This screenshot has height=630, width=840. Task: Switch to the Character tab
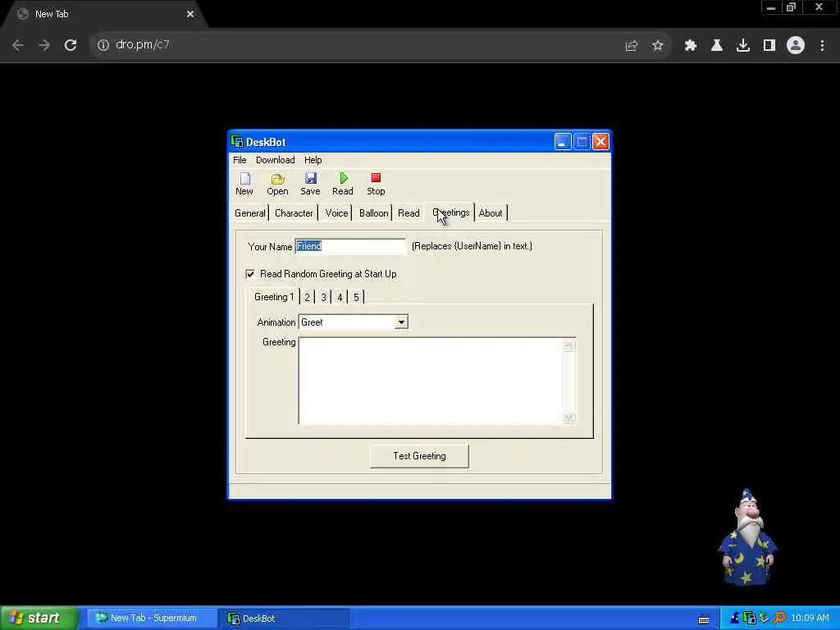[x=294, y=213]
